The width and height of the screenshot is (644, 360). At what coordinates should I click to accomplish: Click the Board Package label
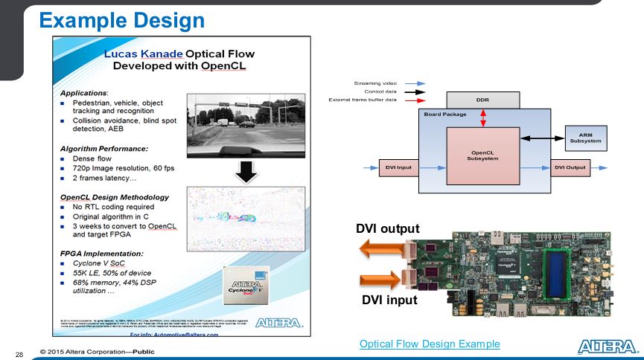tap(445, 114)
